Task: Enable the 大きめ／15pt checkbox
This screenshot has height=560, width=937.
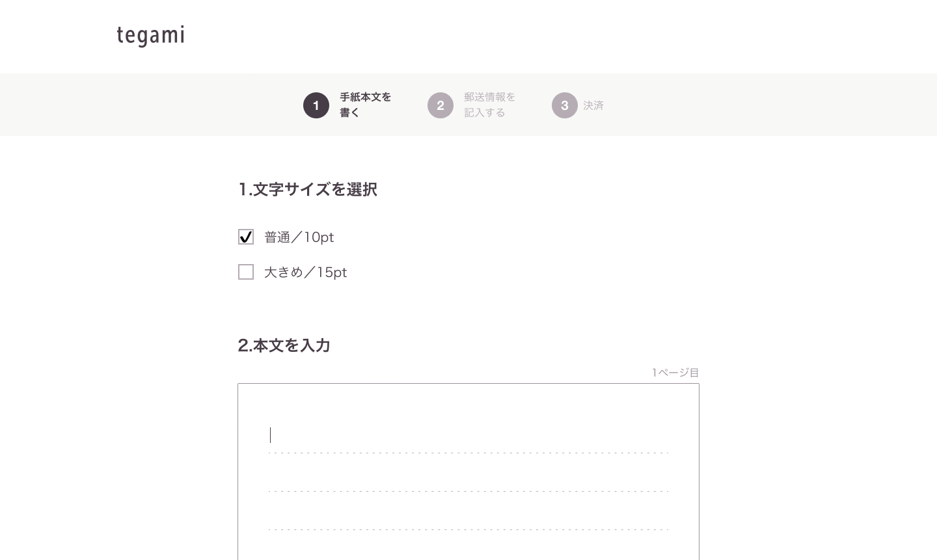Action: click(246, 272)
